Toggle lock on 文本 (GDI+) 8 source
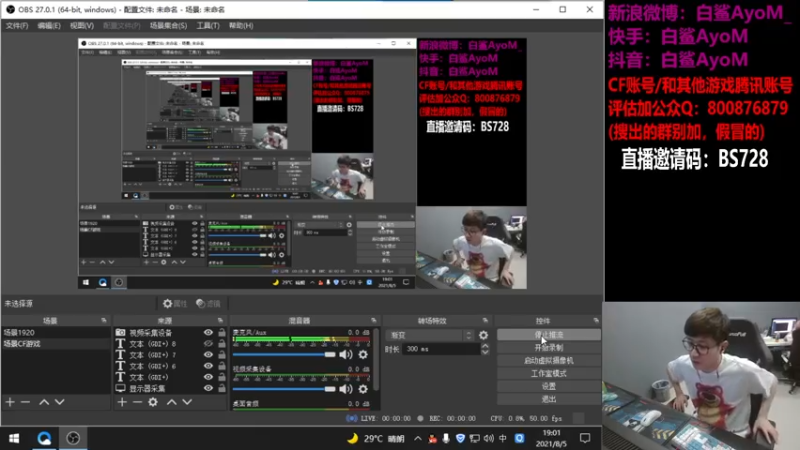 (221, 343)
